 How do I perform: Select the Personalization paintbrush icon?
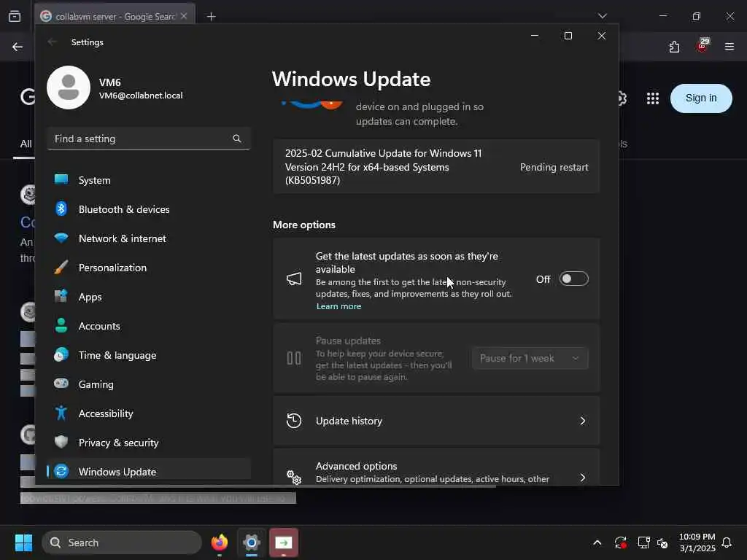(61, 267)
